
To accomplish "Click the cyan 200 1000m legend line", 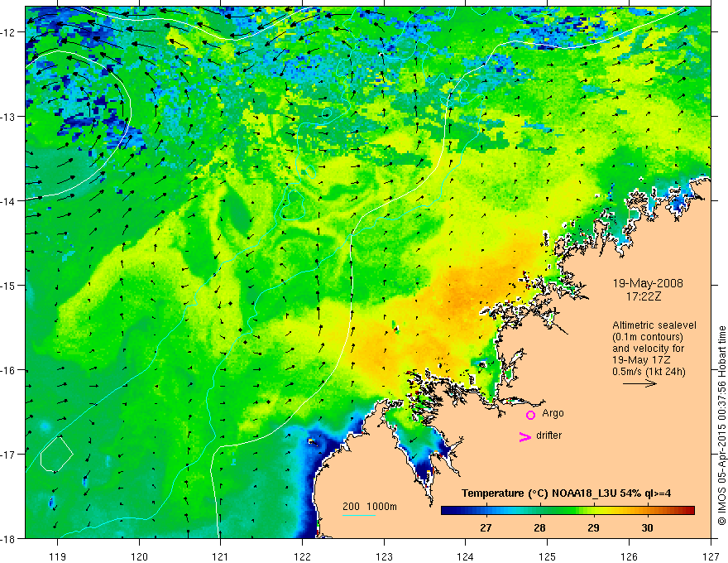I will pyautogui.click(x=359, y=515).
